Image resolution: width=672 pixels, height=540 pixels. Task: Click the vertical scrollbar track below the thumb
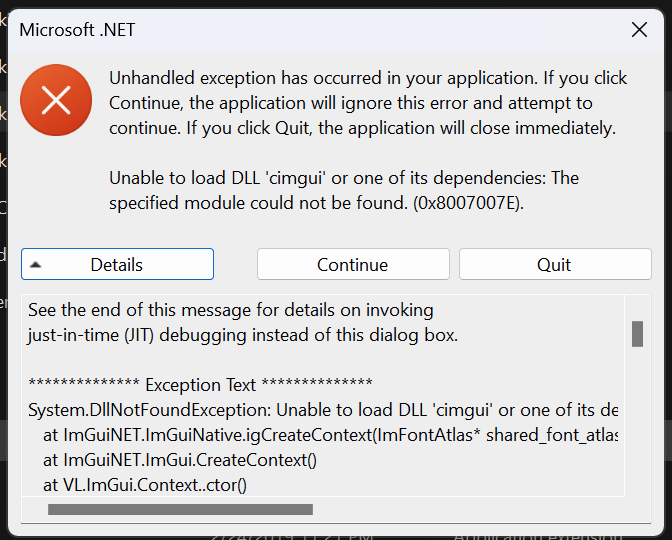pyautogui.click(x=637, y=420)
